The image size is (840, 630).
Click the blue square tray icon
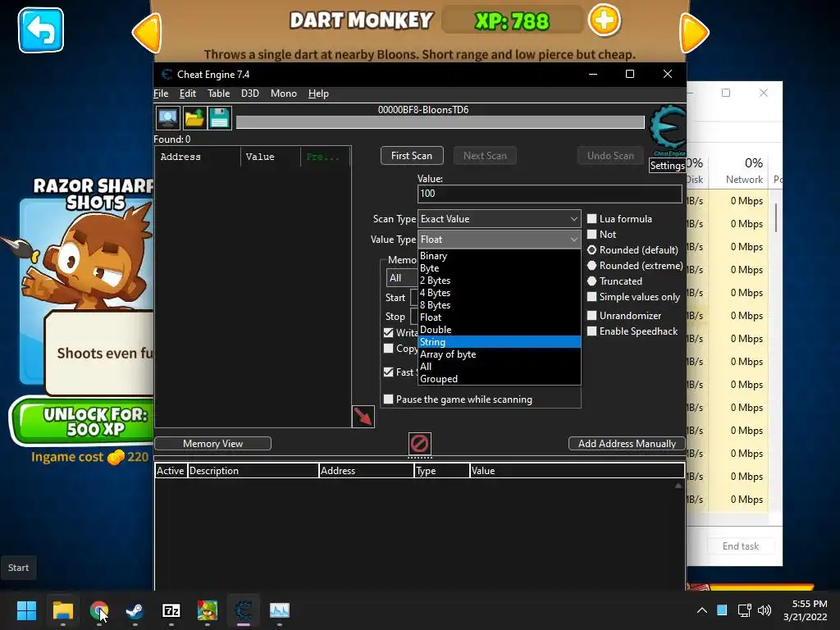pos(722,609)
